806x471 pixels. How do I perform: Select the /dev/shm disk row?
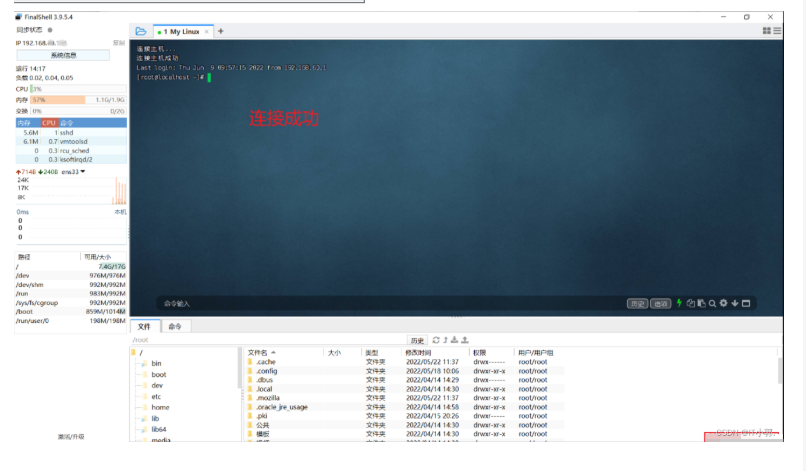click(71, 285)
